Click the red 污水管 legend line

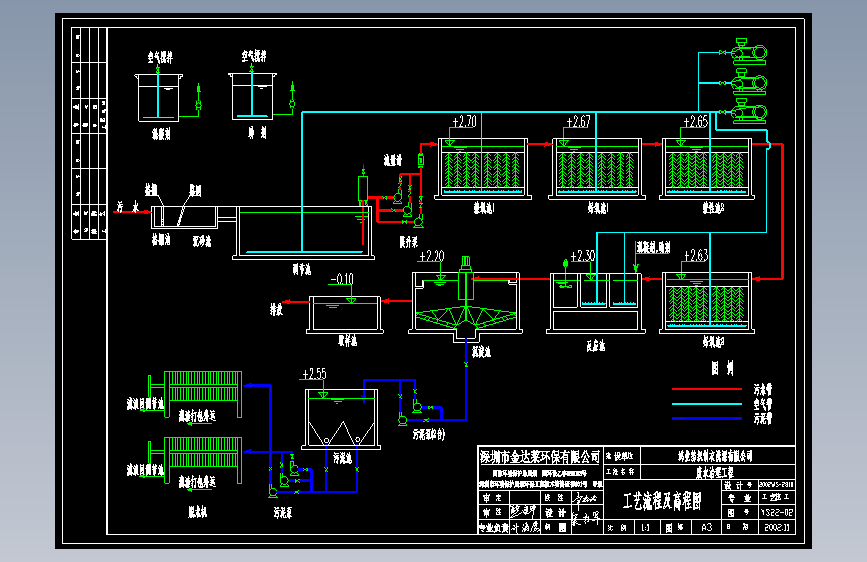tap(707, 389)
